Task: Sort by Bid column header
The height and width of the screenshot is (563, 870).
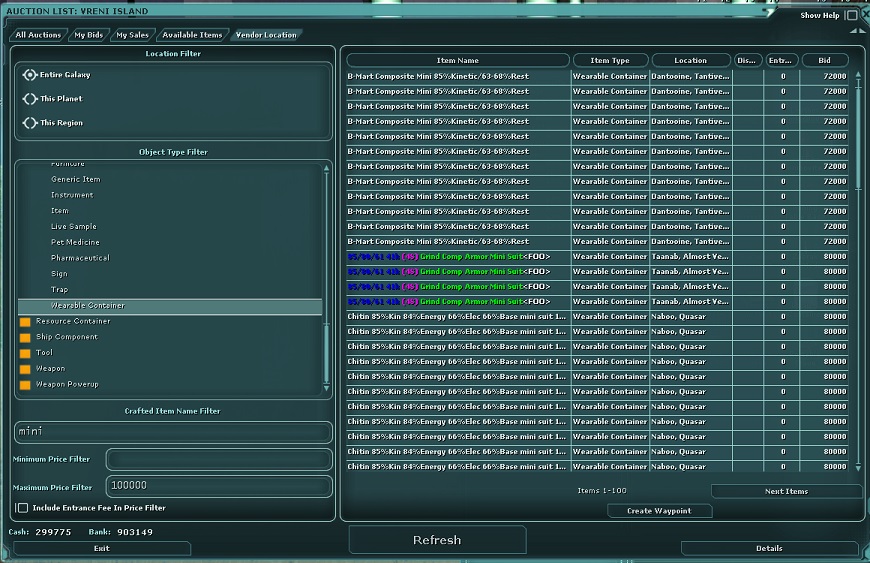Action: click(825, 60)
